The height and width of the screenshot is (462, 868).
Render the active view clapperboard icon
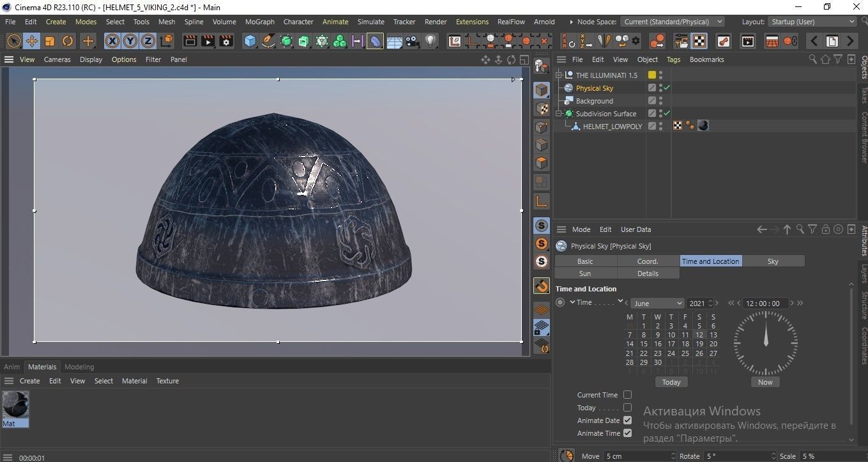(x=190, y=41)
